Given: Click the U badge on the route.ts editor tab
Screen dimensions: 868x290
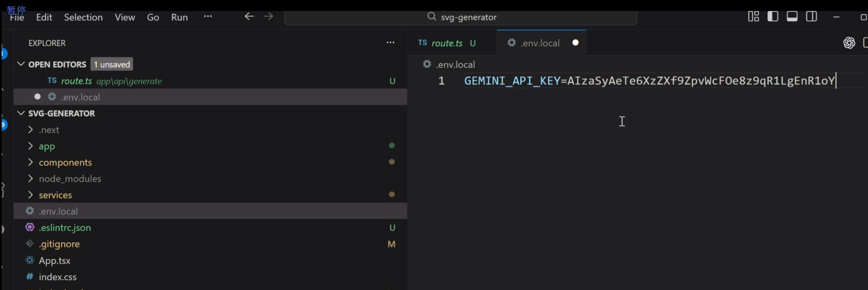Looking at the screenshot, I should [473, 43].
